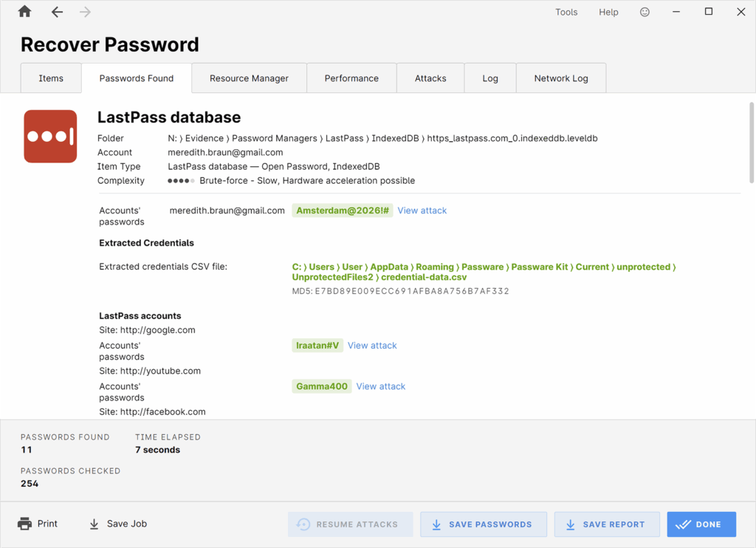Click the LastPass database logo
The width and height of the screenshot is (756, 548).
pos(50,136)
